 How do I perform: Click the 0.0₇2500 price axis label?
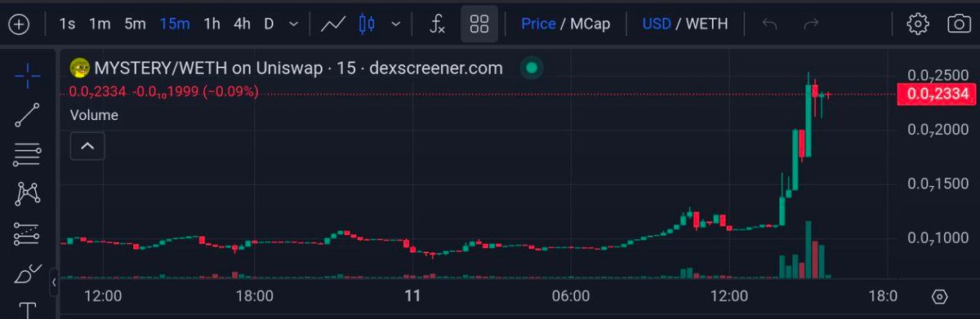pos(938,76)
